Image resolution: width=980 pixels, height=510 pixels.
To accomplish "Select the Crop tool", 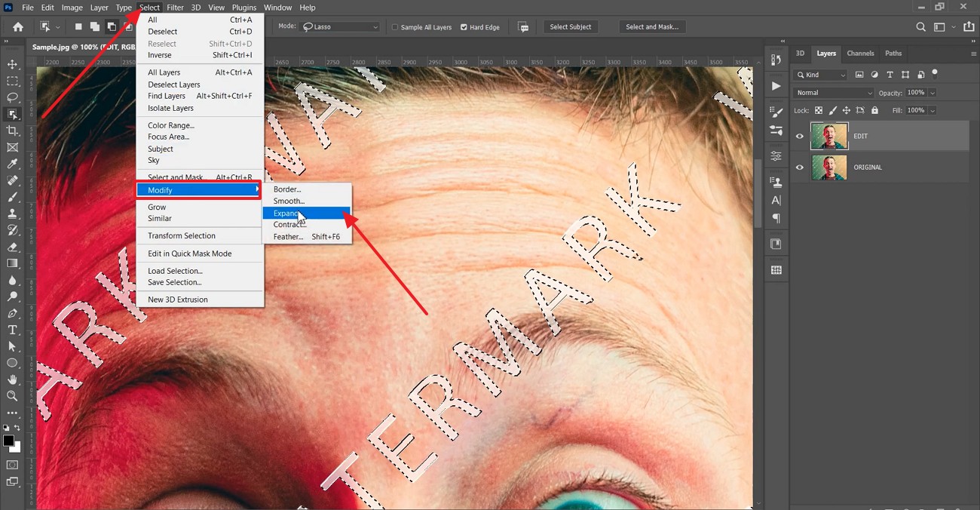I will point(12,131).
